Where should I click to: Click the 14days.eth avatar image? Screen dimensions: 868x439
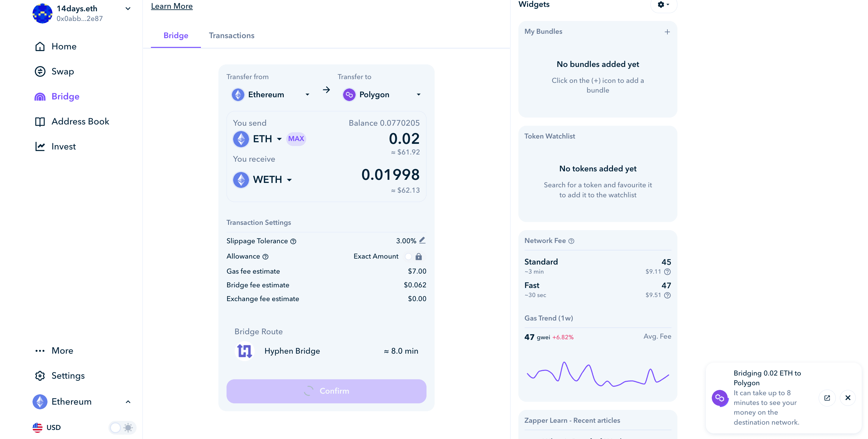pos(42,13)
